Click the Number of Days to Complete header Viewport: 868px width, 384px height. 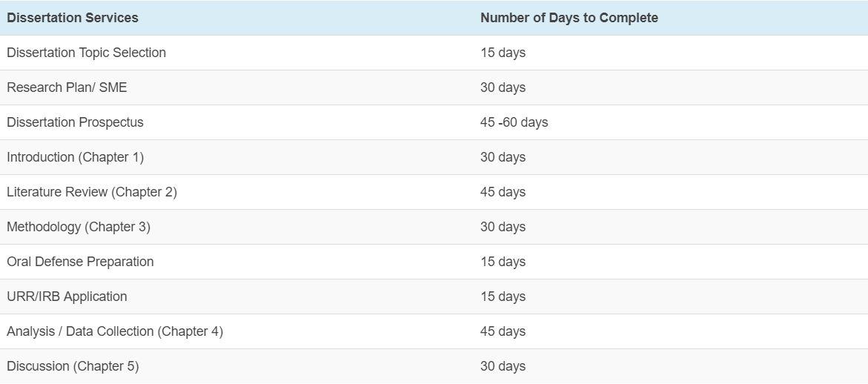(x=569, y=18)
